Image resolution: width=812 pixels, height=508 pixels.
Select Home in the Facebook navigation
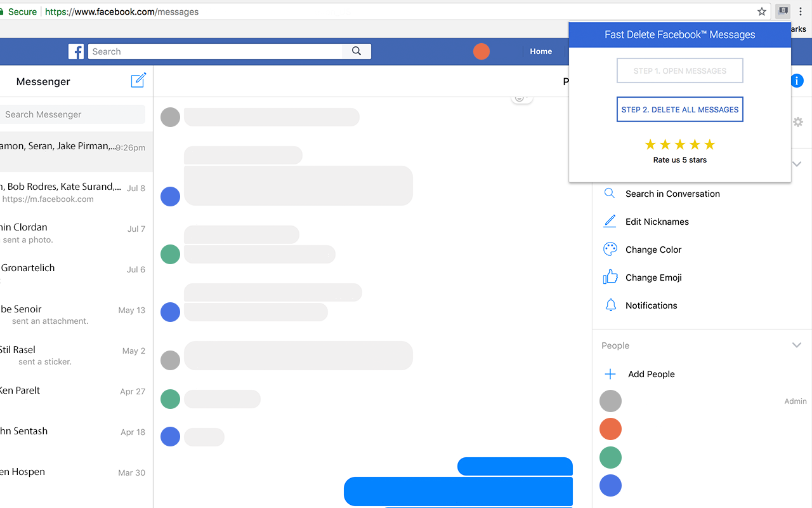click(x=540, y=51)
